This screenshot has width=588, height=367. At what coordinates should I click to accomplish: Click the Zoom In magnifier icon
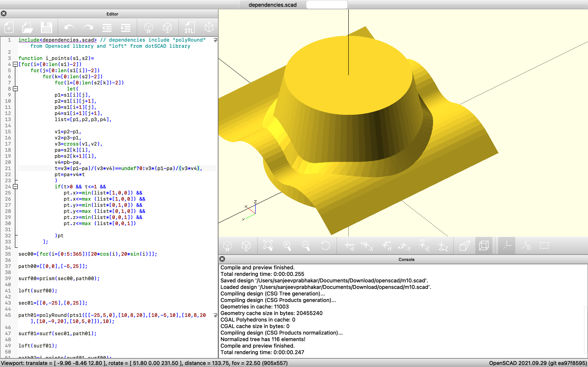click(287, 246)
